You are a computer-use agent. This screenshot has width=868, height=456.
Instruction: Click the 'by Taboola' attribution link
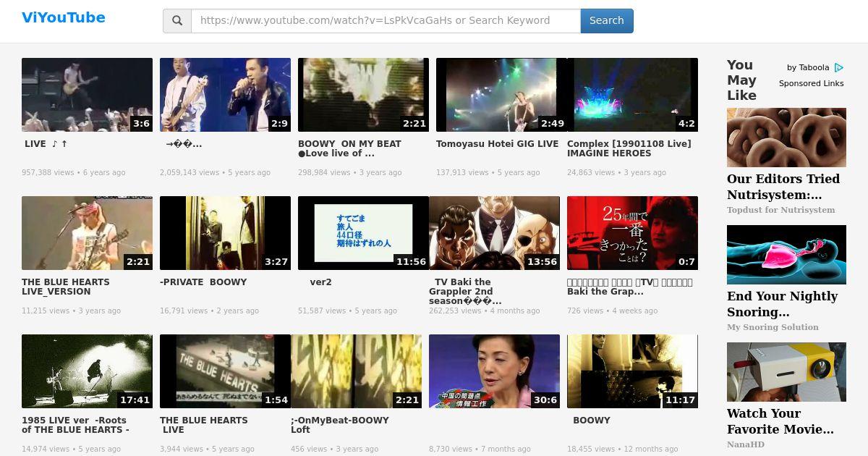pos(808,67)
